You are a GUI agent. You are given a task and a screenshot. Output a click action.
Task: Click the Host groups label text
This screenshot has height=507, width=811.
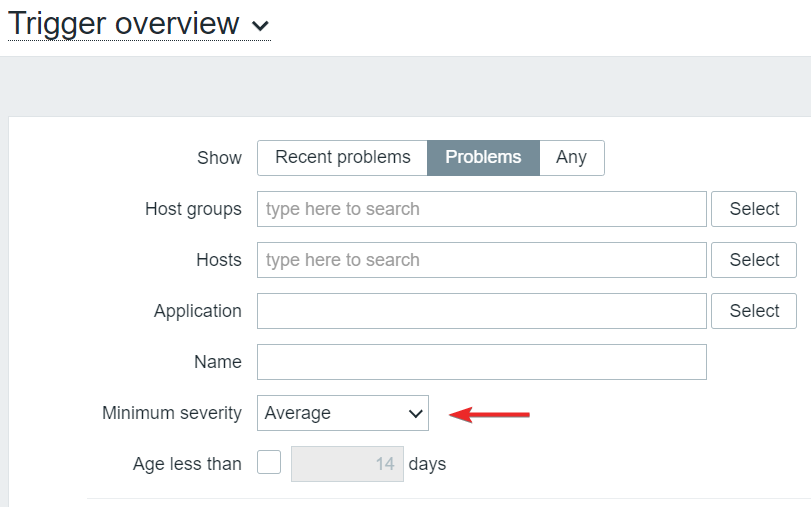point(193,209)
